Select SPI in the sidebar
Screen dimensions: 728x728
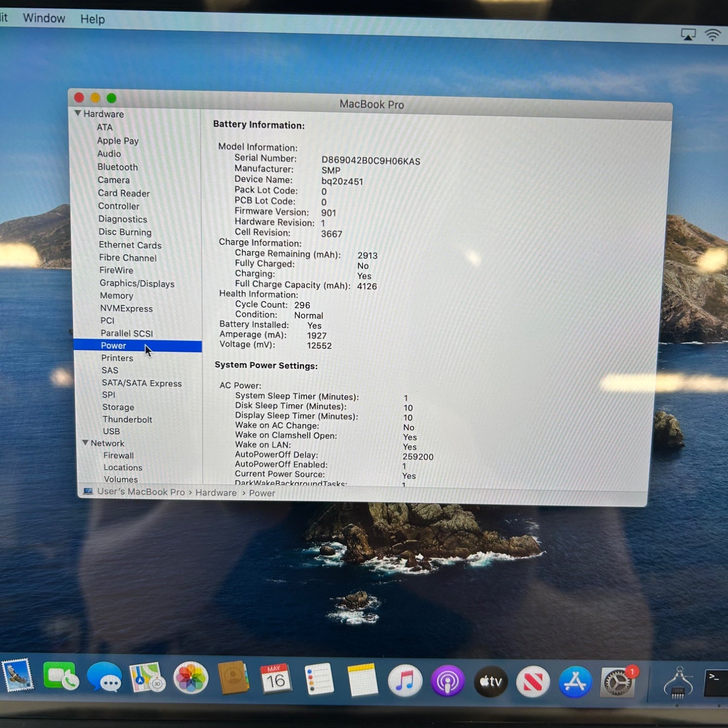coord(109,395)
